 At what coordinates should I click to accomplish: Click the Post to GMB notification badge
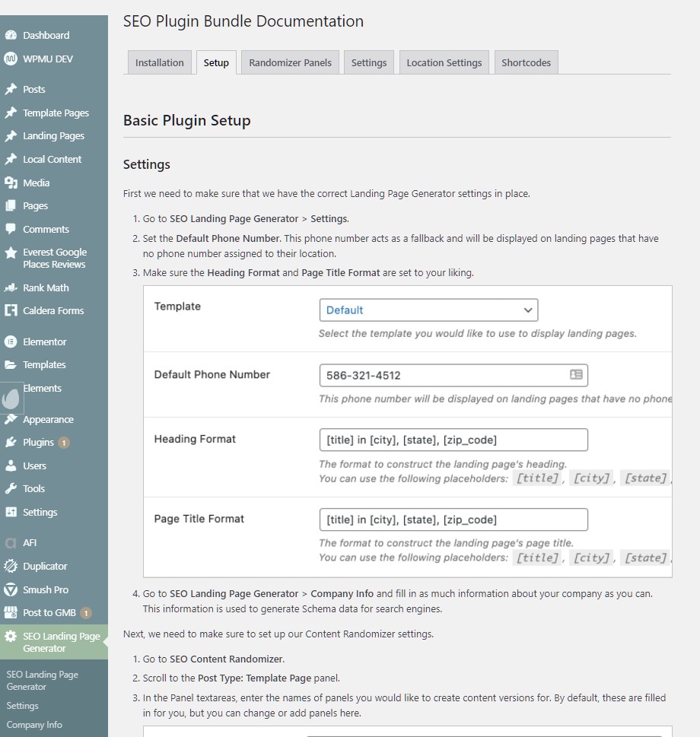85,613
